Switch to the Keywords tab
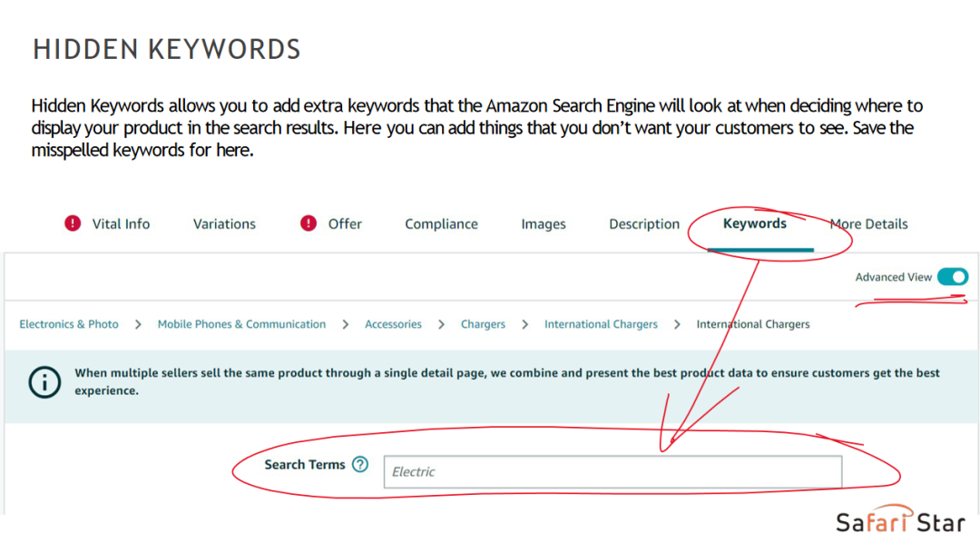980x553 pixels. coord(754,223)
